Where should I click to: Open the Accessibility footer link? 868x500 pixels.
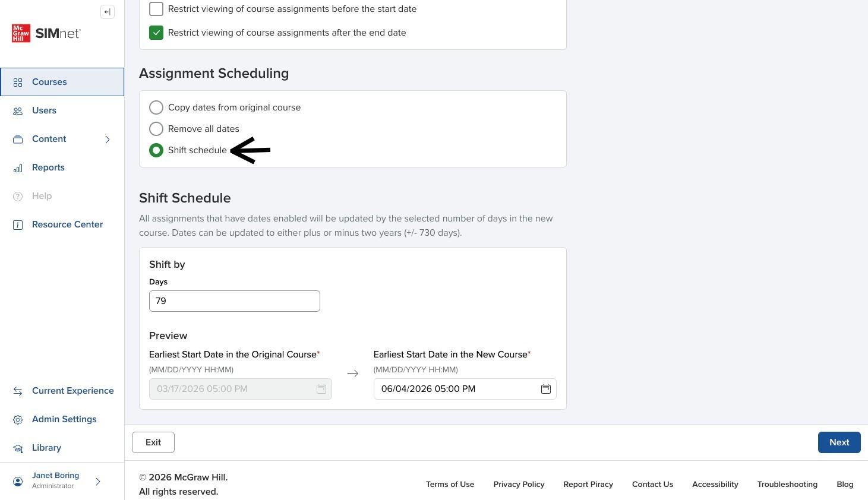click(x=715, y=485)
